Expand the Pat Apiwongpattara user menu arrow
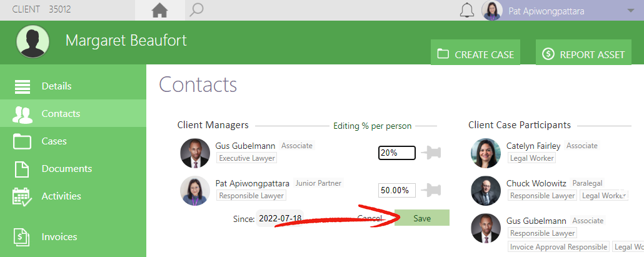644x257 pixels. [631, 11]
